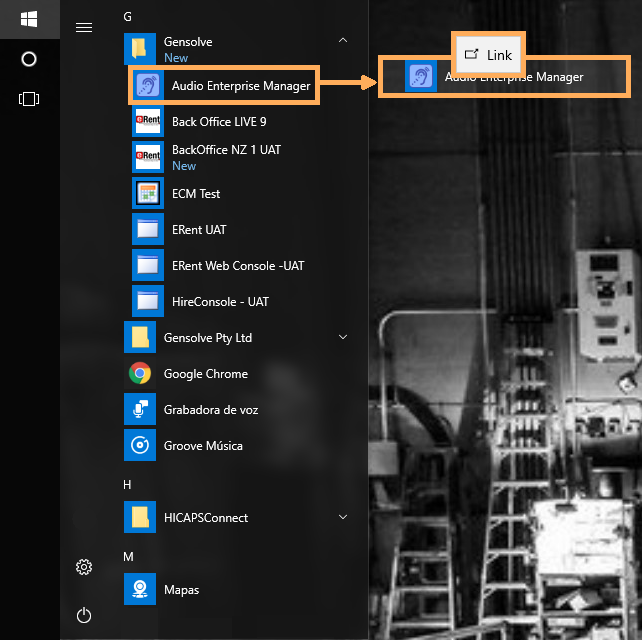Select Back Office LIVE 9 entry
This screenshot has height=640, width=642.
[x=218, y=122]
